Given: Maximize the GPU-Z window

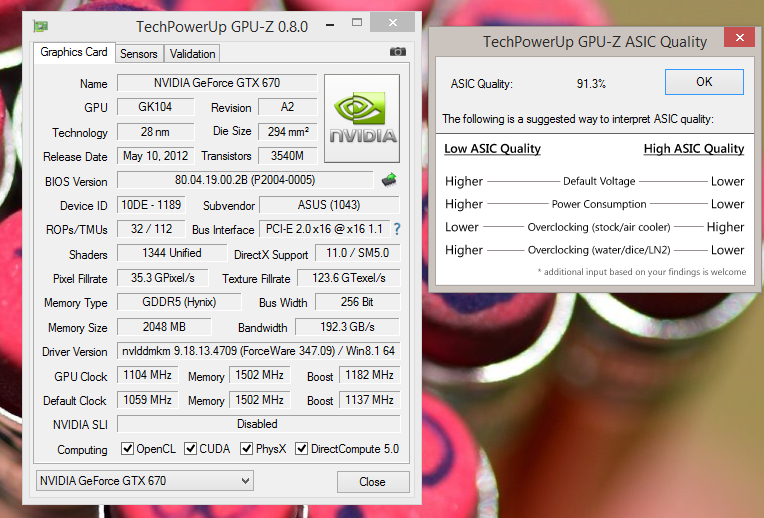Looking at the screenshot, I should coord(357,22).
